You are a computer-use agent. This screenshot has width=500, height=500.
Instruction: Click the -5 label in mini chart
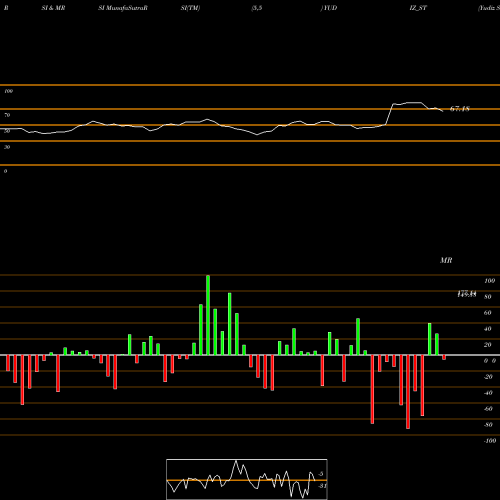[321, 474]
